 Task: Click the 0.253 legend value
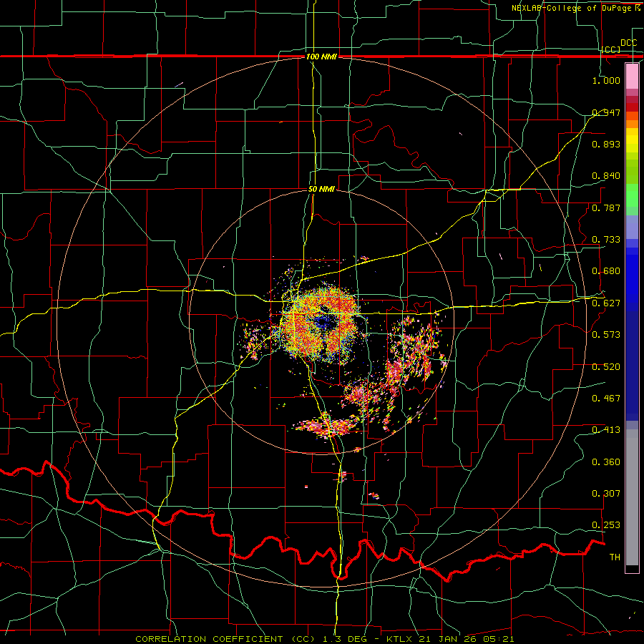coord(606,525)
